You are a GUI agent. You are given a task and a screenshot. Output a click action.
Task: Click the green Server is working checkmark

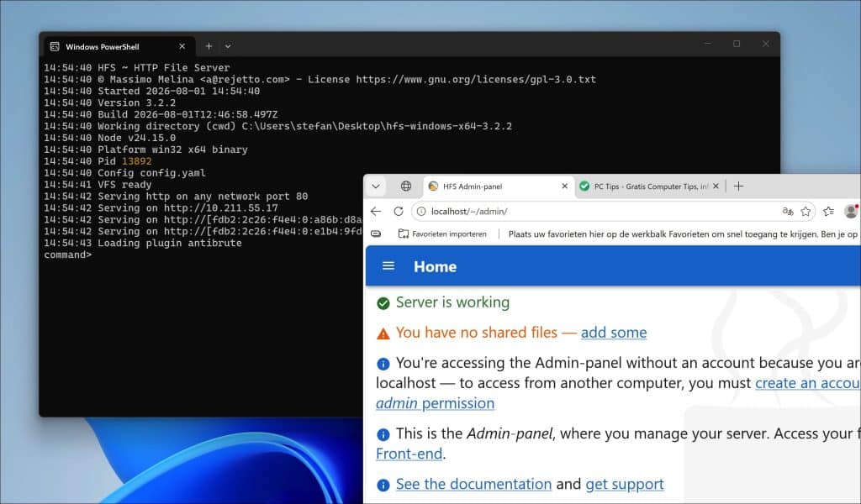[x=383, y=303]
